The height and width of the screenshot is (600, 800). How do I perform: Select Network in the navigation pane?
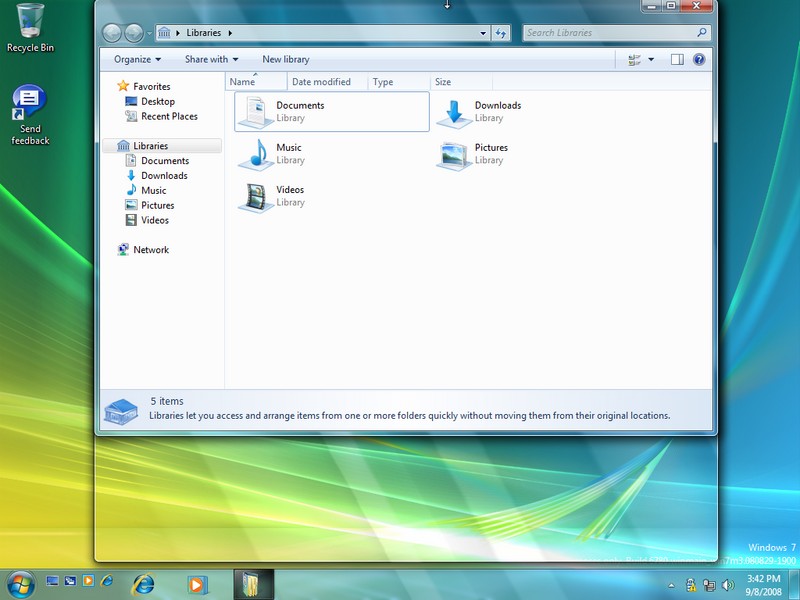coord(151,250)
